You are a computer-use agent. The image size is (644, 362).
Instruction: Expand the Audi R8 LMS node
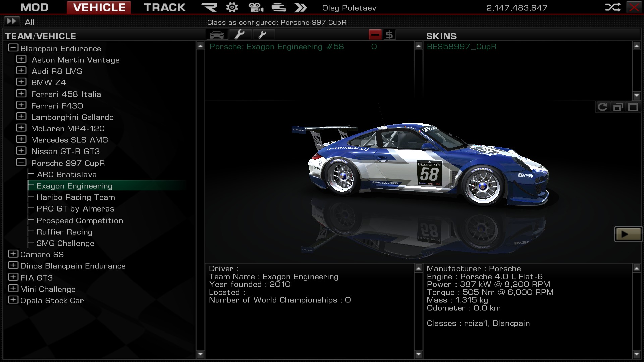point(21,70)
